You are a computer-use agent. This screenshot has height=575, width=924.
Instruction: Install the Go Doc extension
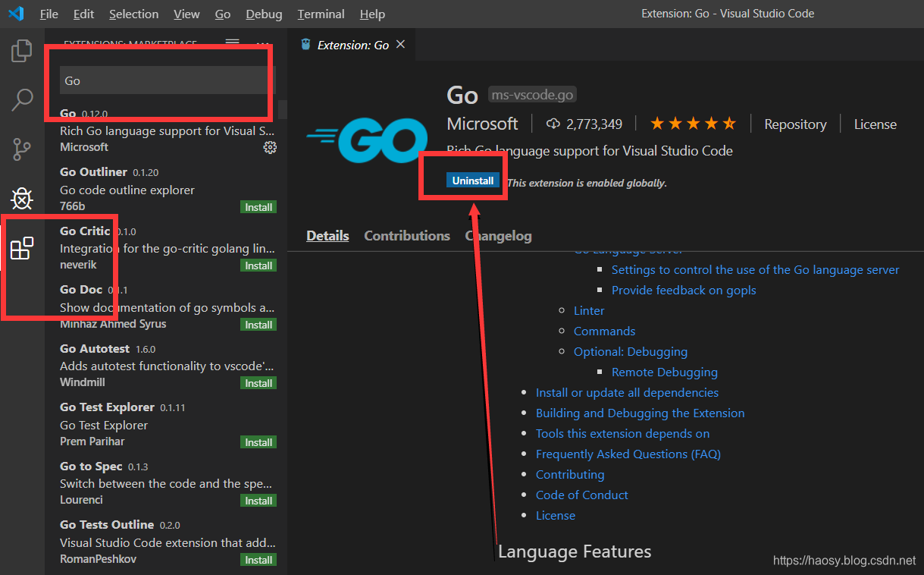tap(258, 325)
